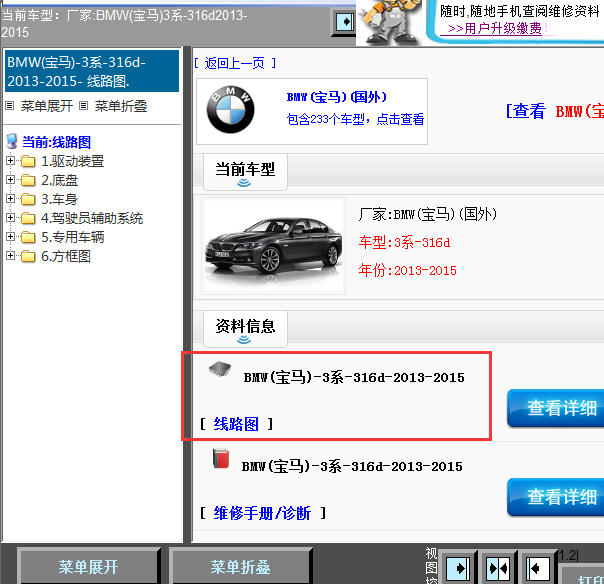The width and height of the screenshot is (604, 584).
Task: Open the 线路图 link
Action: (x=236, y=424)
